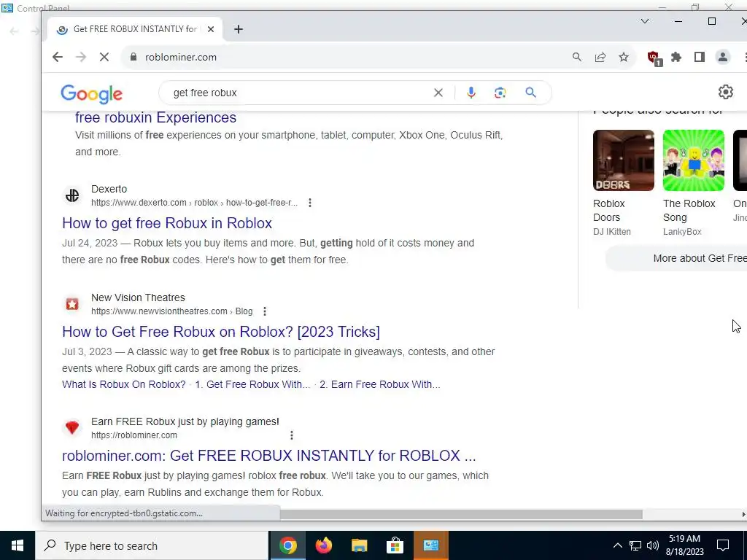The width and height of the screenshot is (747, 560).
Task: Open Roblox Doors thumbnail
Action: pos(624,160)
